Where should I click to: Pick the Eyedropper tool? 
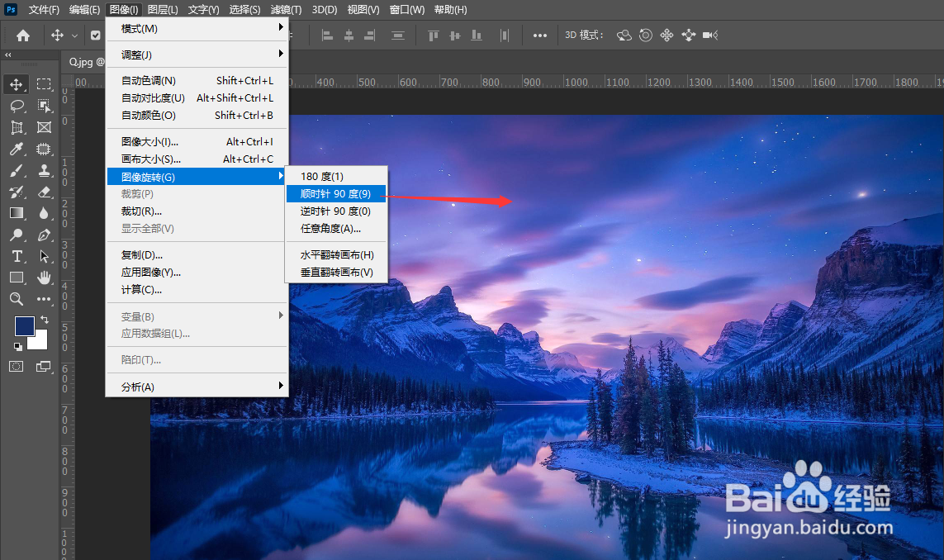coord(17,149)
